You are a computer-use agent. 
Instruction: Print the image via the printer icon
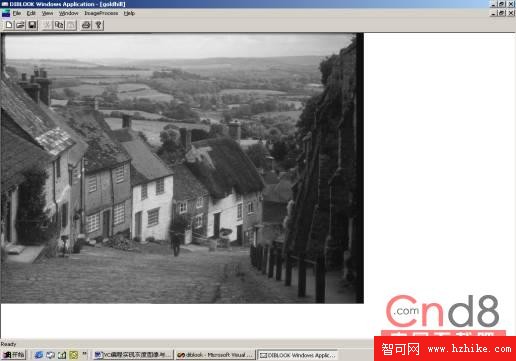pos(86,25)
